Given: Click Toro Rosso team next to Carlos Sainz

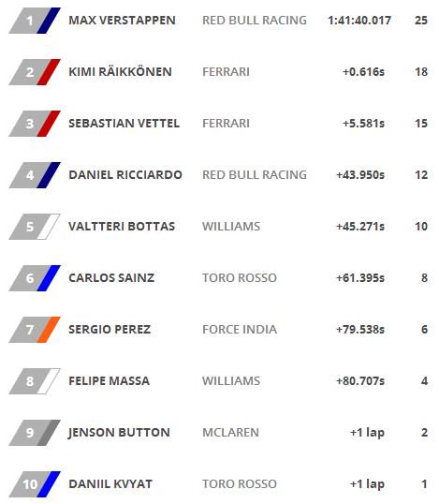Looking at the screenshot, I should tap(240, 278).
